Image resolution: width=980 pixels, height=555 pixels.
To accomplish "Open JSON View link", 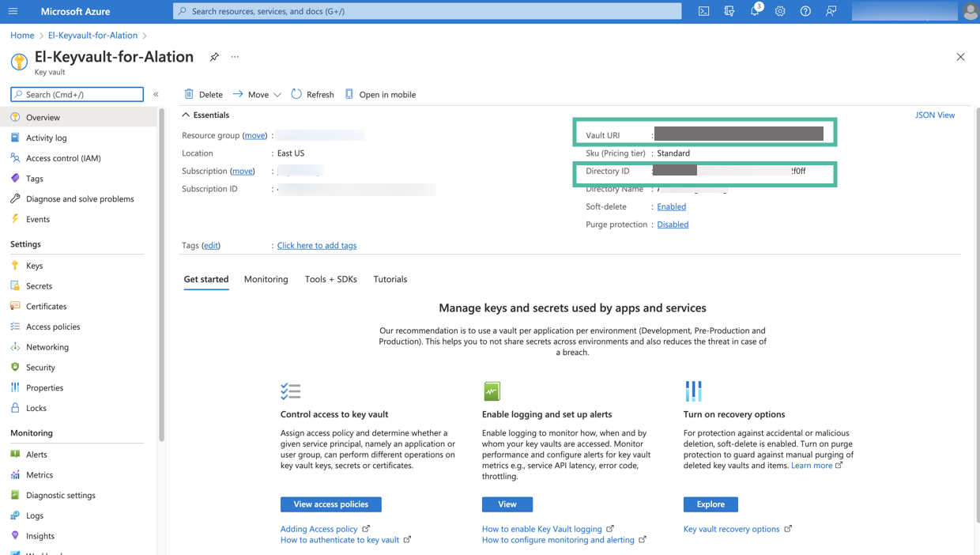I will click(935, 115).
